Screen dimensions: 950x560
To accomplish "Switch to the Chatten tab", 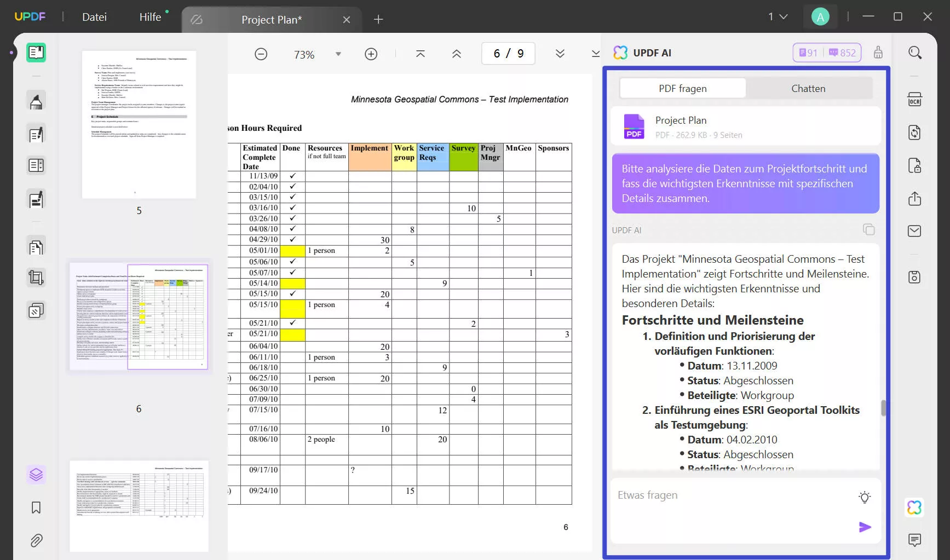I will (x=808, y=88).
